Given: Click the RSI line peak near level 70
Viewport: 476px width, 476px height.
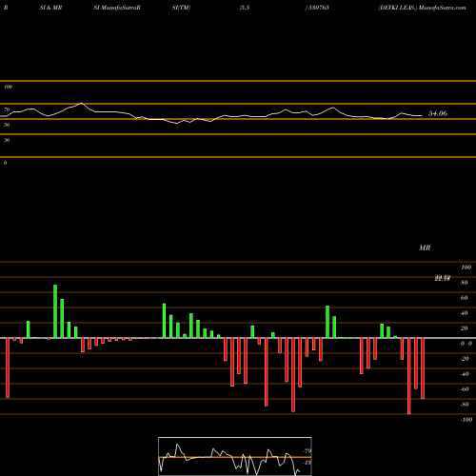Looking at the screenshot, I should [82, 103].
